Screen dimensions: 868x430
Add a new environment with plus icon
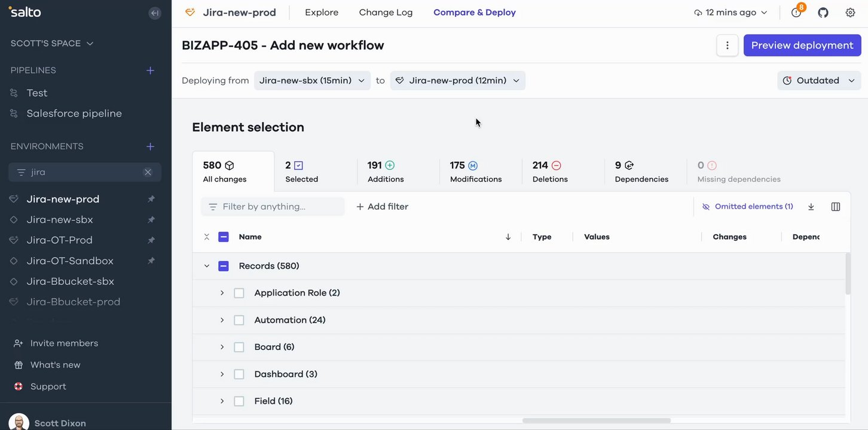(x=151, y=146)
